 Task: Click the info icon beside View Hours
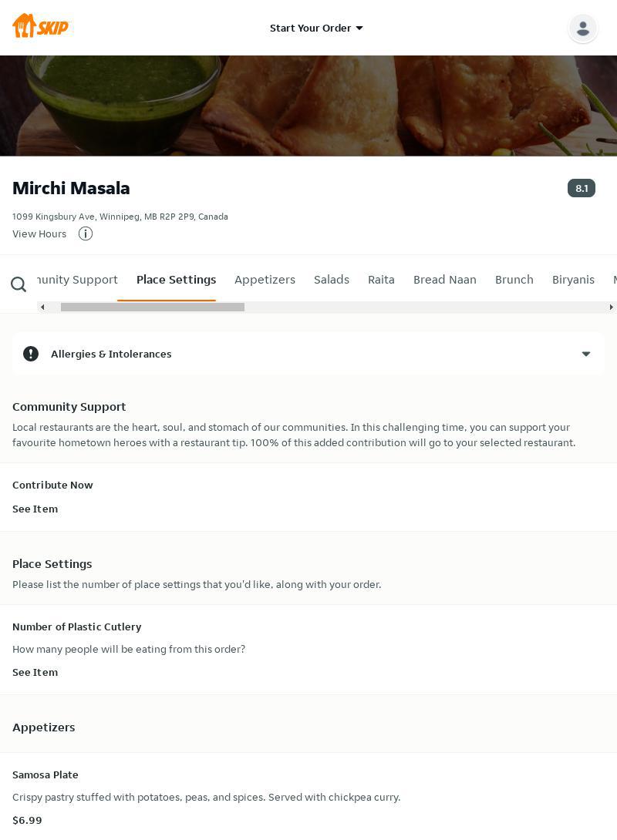pos(86,234)
